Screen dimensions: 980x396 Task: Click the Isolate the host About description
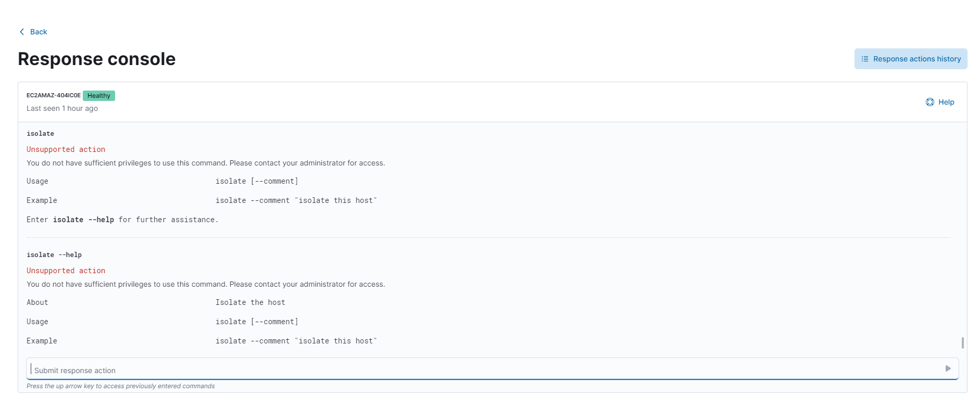[250, 302]
